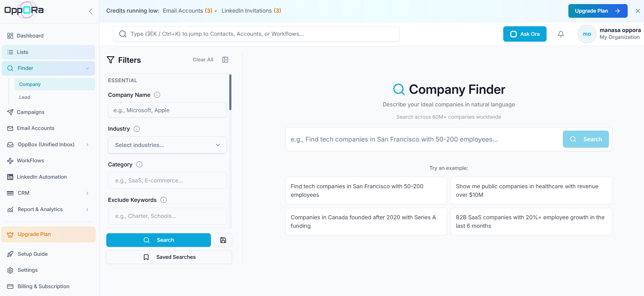The width and height of the screenshot is (644, 296).
Task: Select the Lead finder sub-item
Action: click(x=55, y=97)
